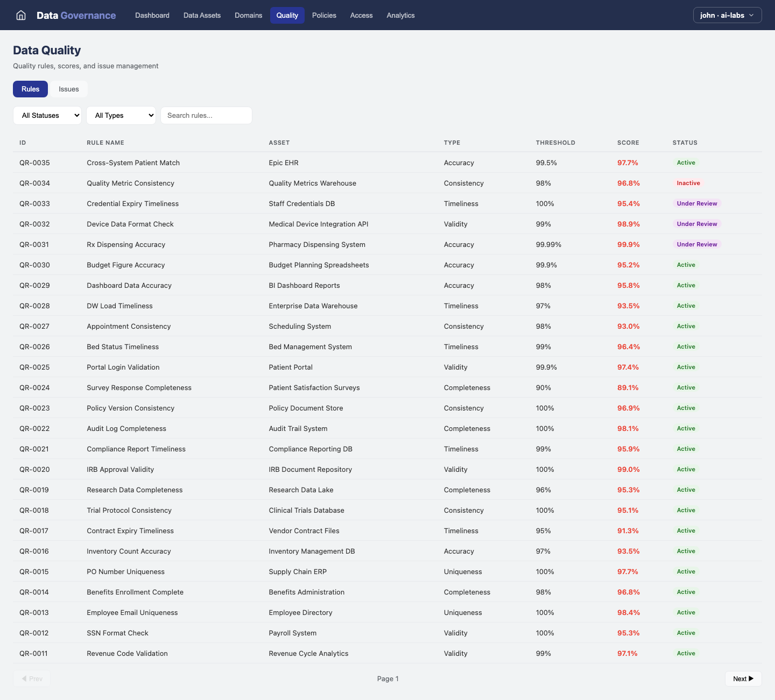Click the Search rules input field
Screen dimensions: 775x700
coord(206,115)
